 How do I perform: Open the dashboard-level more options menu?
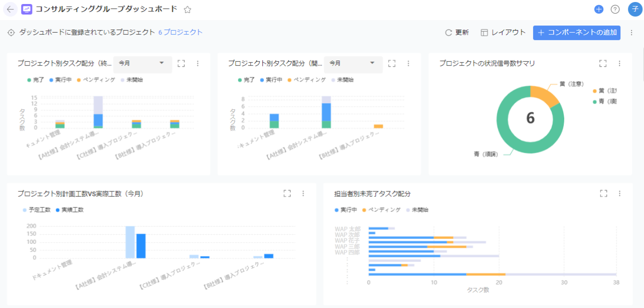point(631,33)
